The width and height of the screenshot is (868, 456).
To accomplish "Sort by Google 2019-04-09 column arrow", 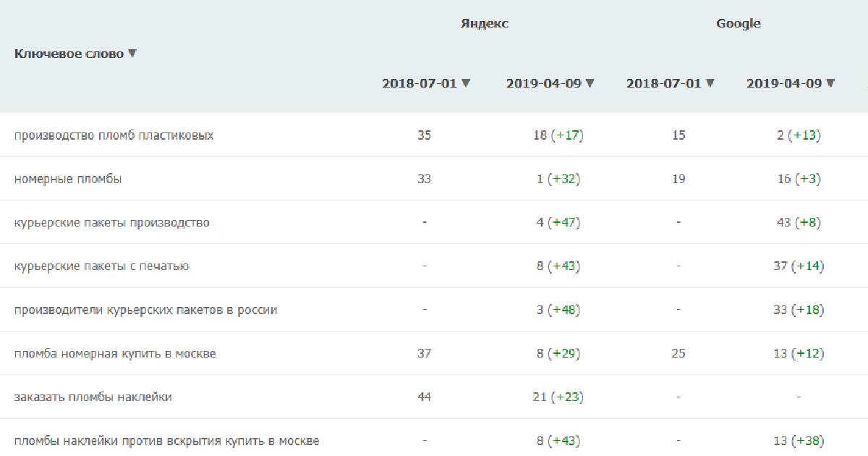I will tap(830, 83).
